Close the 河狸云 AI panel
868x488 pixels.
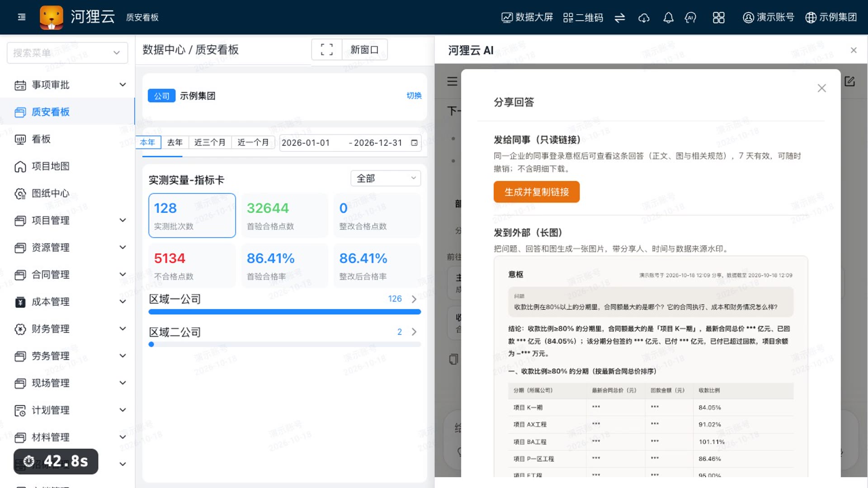click(x=854, y=50)
